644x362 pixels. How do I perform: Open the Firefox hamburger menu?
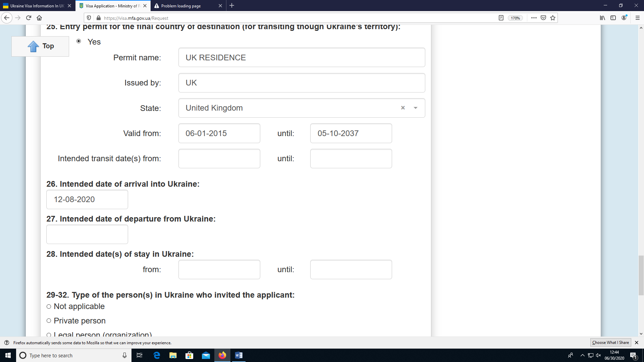(637, 18)
